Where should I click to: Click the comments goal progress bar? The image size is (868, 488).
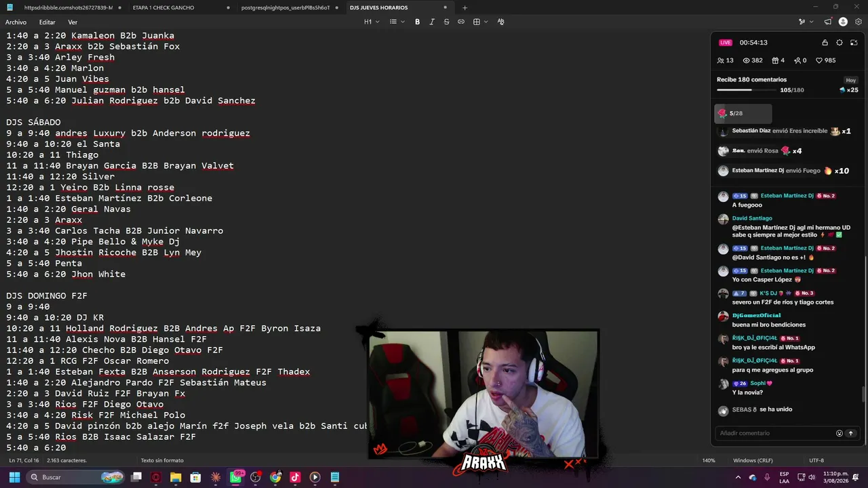pos(747,90)
